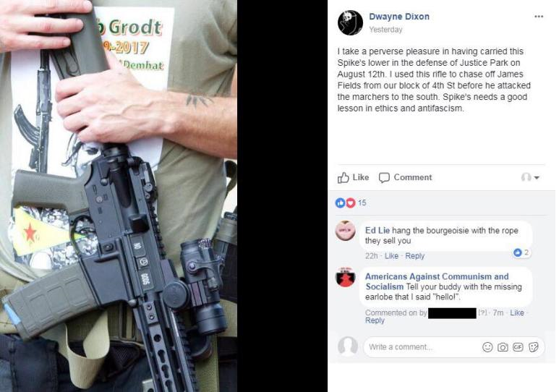Open Ed Lie's profile link

(x=377, y=231)
